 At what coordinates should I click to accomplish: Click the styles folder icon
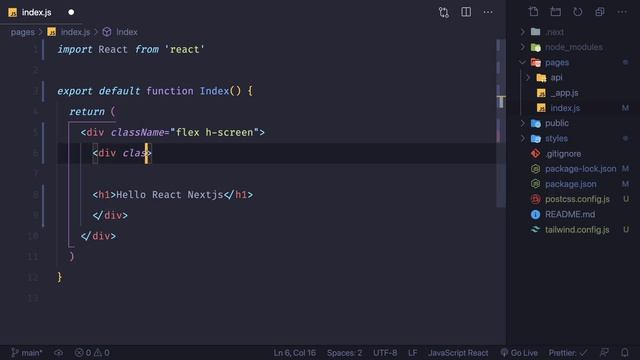(x=536, y=138)
